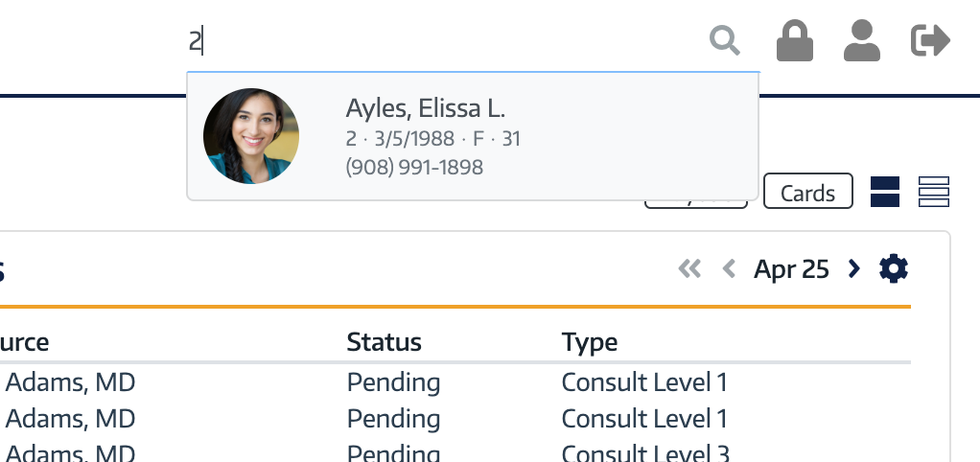Go to previous day with left chevron
Viewport: 980px width, 462px height.
[x=728, y=269]
